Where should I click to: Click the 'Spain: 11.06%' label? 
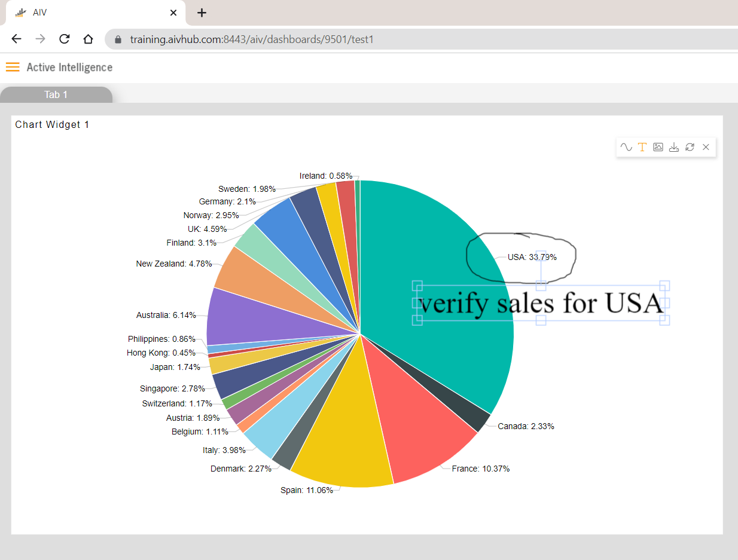point(307,490)
